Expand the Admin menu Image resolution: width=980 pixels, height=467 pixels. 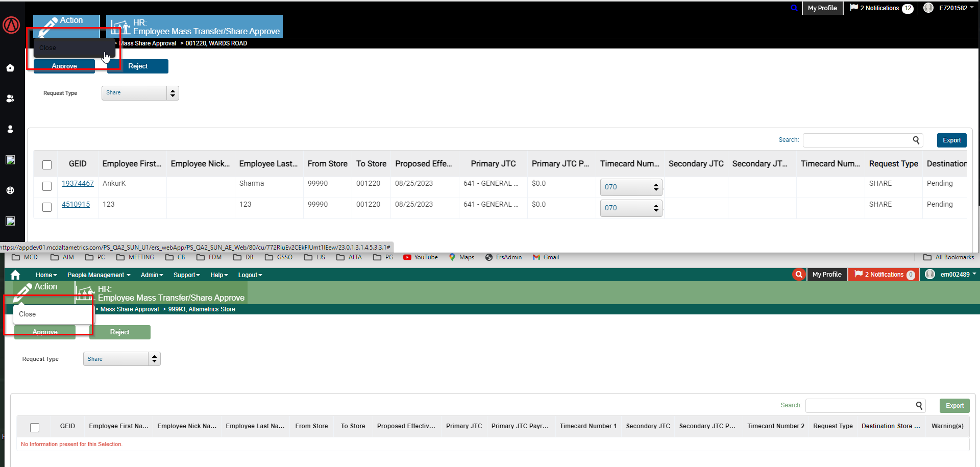pos(152,275)
